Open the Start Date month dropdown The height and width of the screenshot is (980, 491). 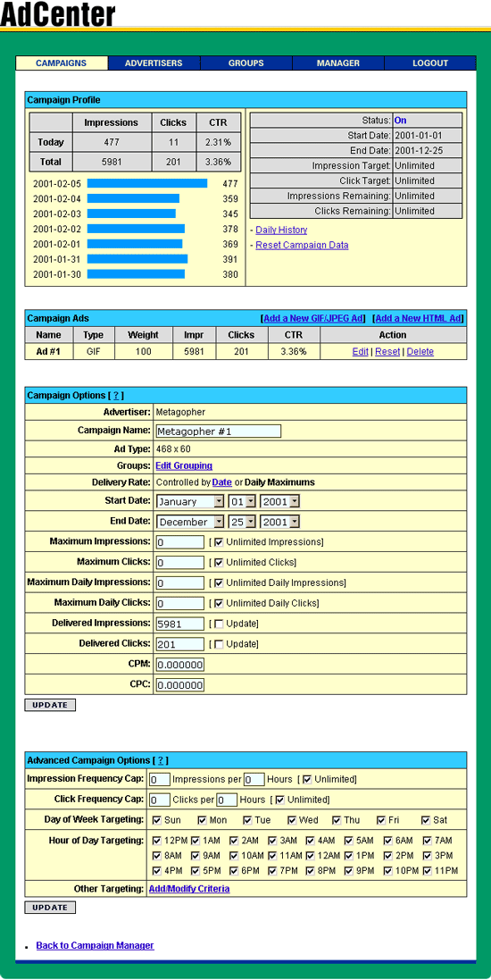(190, 501)
